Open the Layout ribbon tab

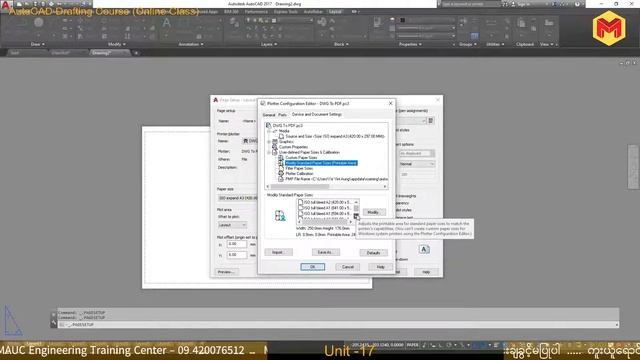tap(335, 12)
